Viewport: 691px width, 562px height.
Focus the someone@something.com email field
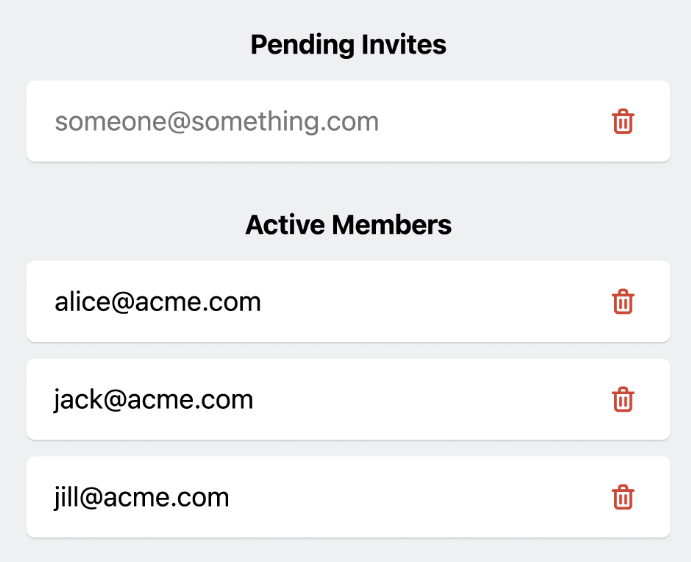[x=217, y=122]
